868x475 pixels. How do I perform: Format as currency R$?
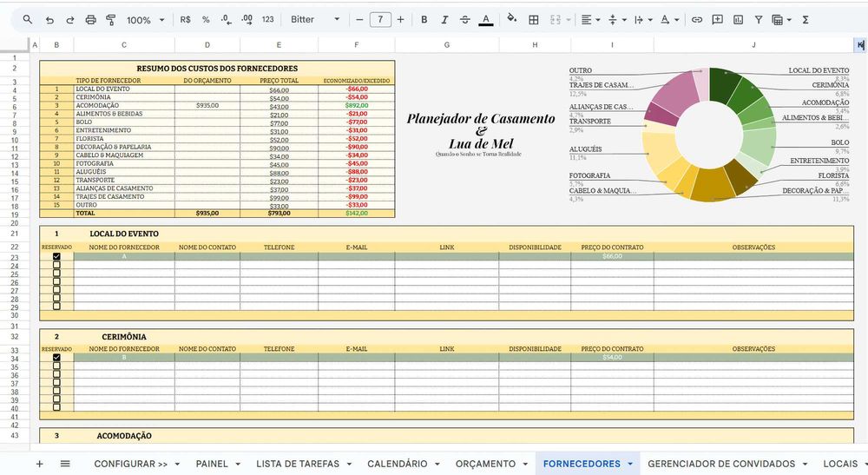point(186,19)
